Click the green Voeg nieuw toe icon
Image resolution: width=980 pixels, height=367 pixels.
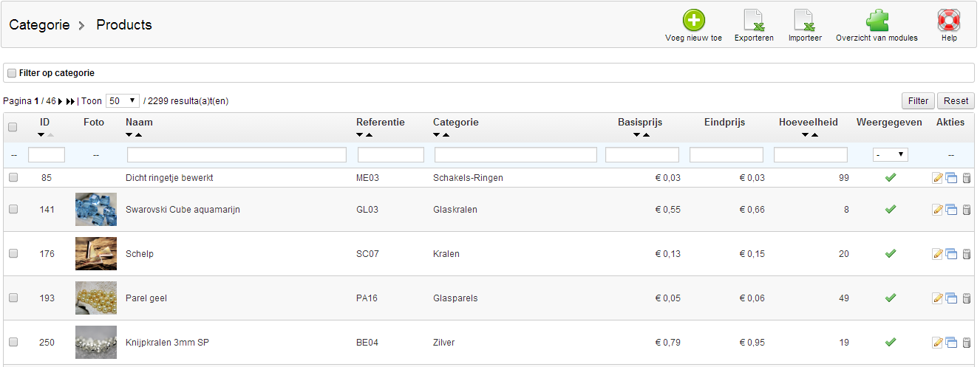[693, 21]
